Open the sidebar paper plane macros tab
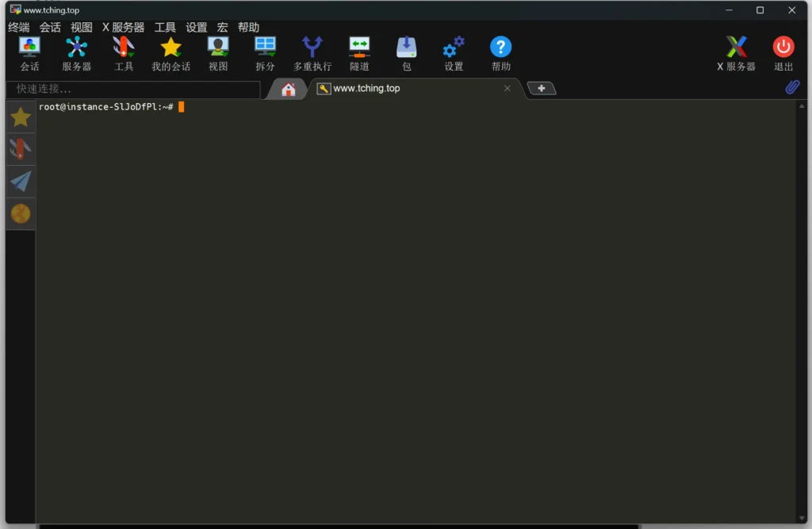 coord(21,182)
